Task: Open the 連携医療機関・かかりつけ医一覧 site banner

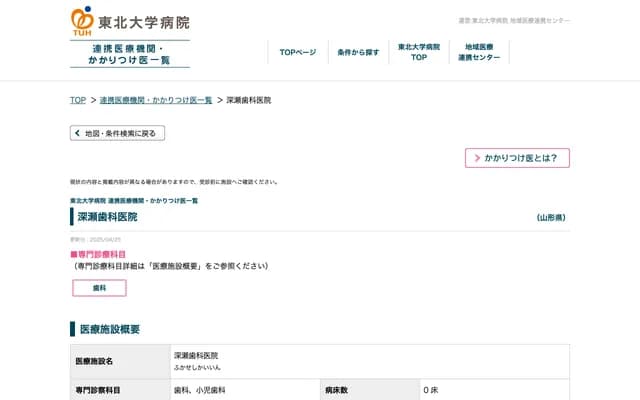Action: [130, 54]
